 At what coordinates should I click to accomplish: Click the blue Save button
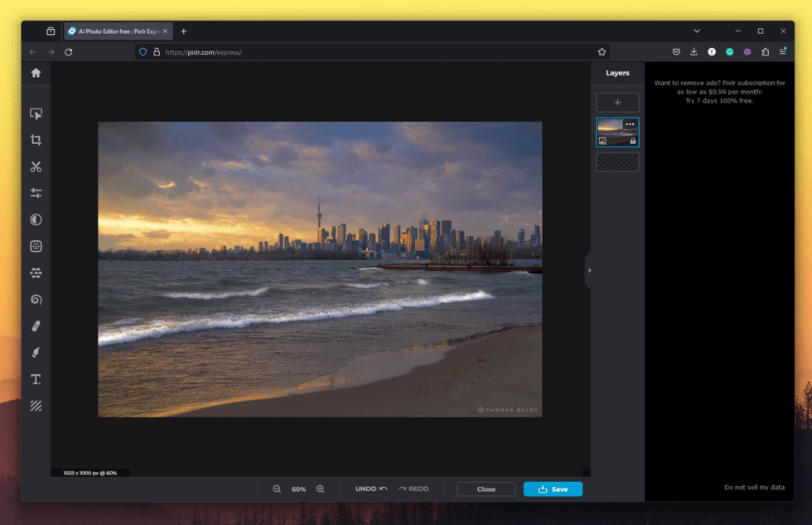click(552, 489)
